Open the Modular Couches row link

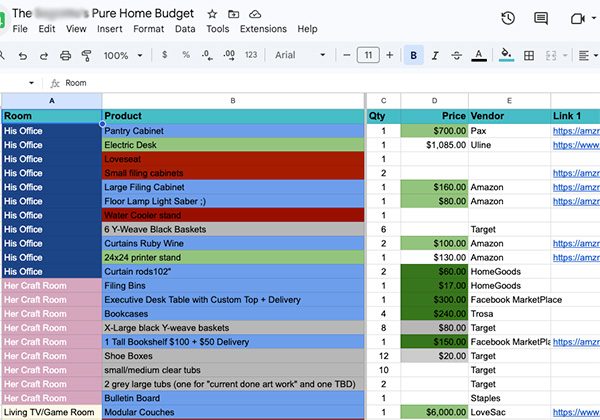[x=576, y=412]
